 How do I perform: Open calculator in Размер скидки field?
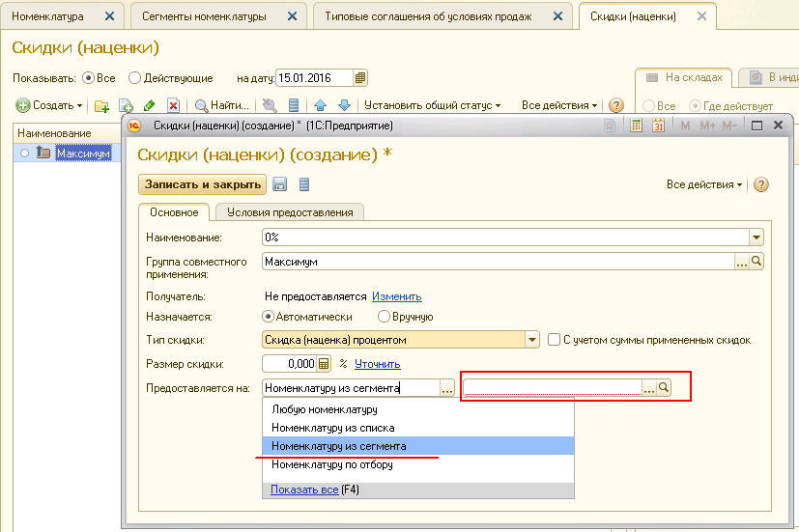[x=324, y=364]
